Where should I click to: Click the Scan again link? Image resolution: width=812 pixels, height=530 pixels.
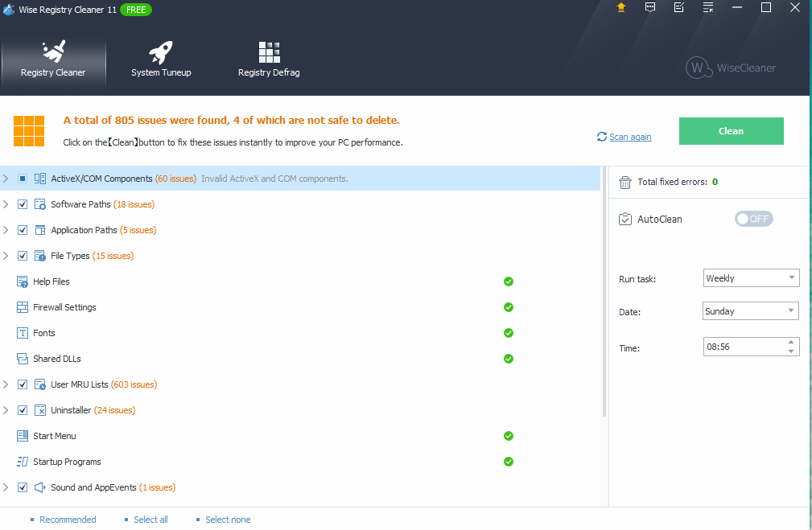630,137
